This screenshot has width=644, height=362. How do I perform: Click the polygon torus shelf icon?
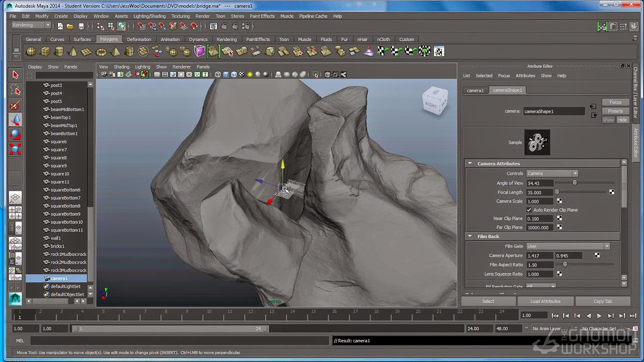pos(101,51)
